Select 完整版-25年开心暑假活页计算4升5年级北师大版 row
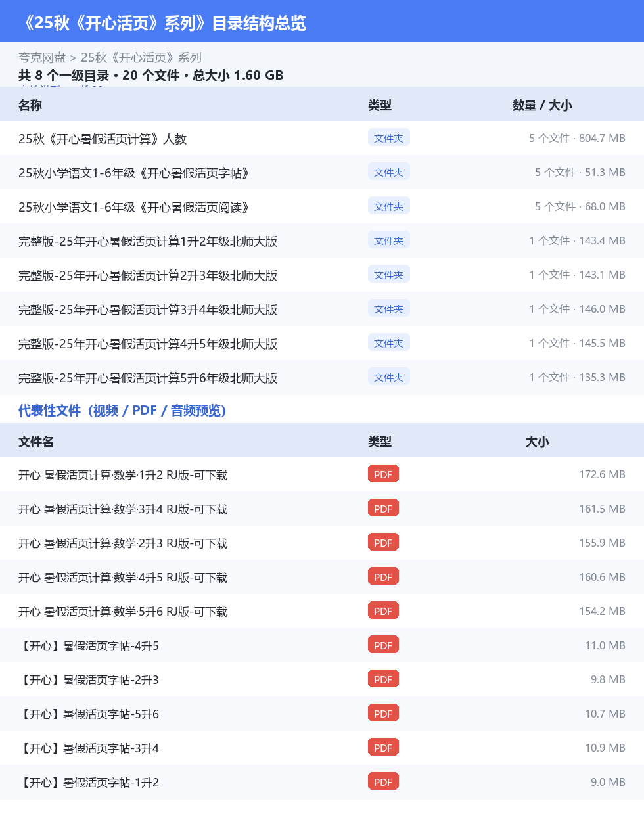 [322, 343]
